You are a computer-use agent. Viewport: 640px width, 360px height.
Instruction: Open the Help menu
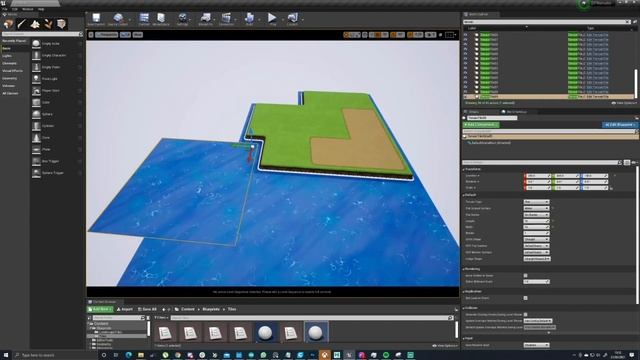coord(41,9)
